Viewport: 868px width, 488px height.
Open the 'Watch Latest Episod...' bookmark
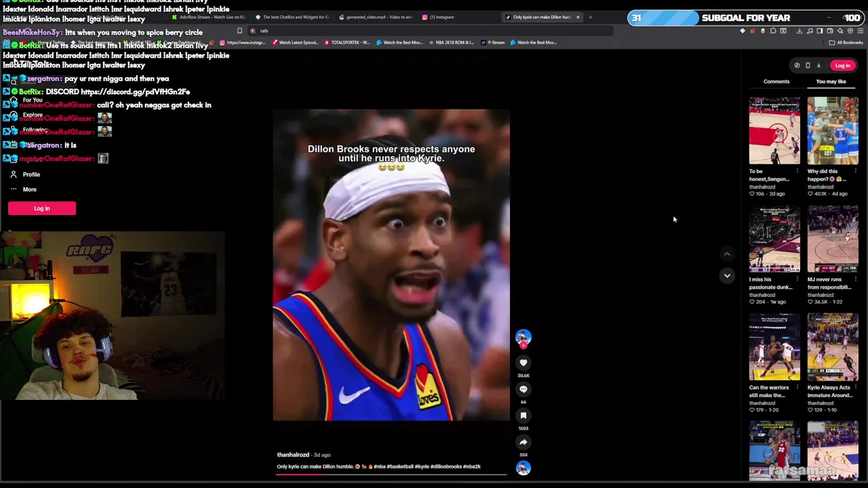tap(295, 43)
